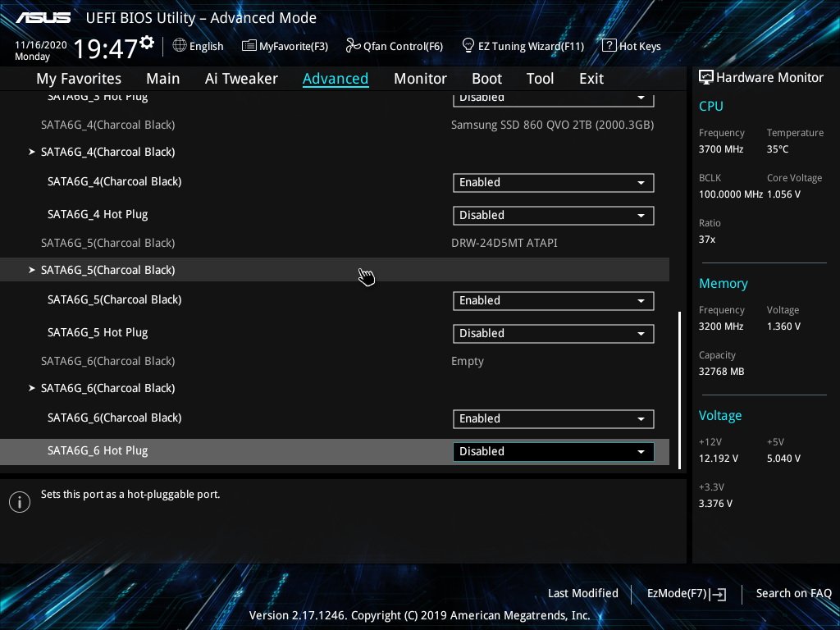Click Samsung SSD 860 QVO 2TB text
Screen dimensions: 840x630
coord(552,126)
